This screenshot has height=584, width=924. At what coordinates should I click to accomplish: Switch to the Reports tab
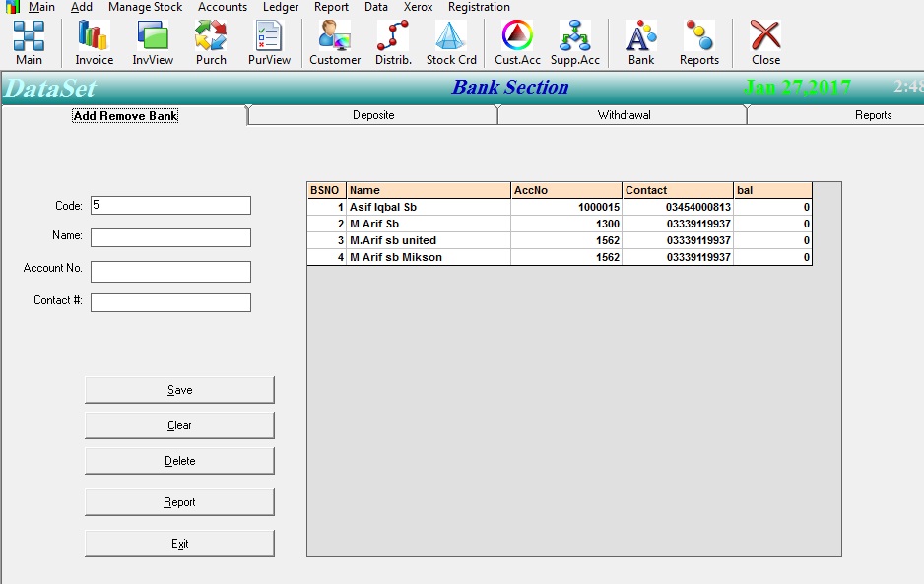tap(873, 115)
